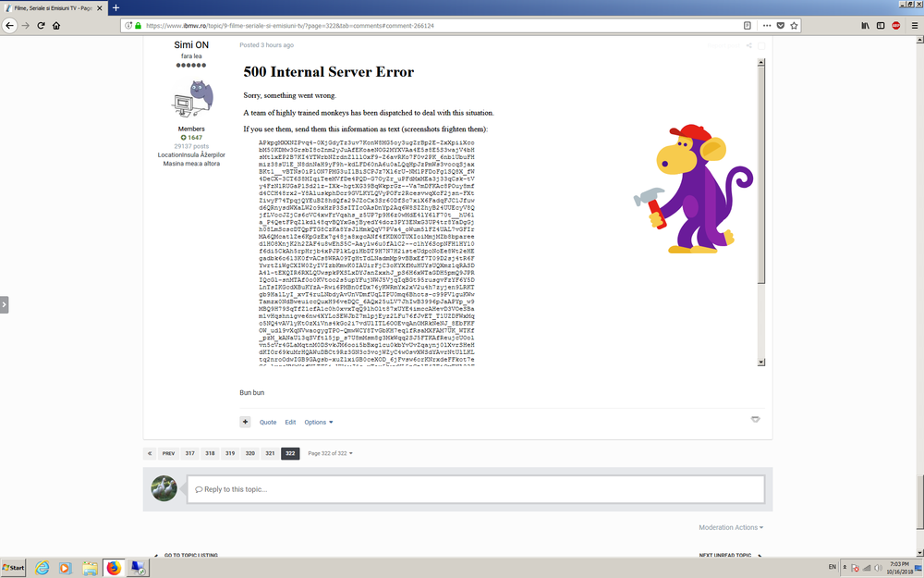The image size is (924, 578).
Task: Click Report post link
Action: coord(723,45)
